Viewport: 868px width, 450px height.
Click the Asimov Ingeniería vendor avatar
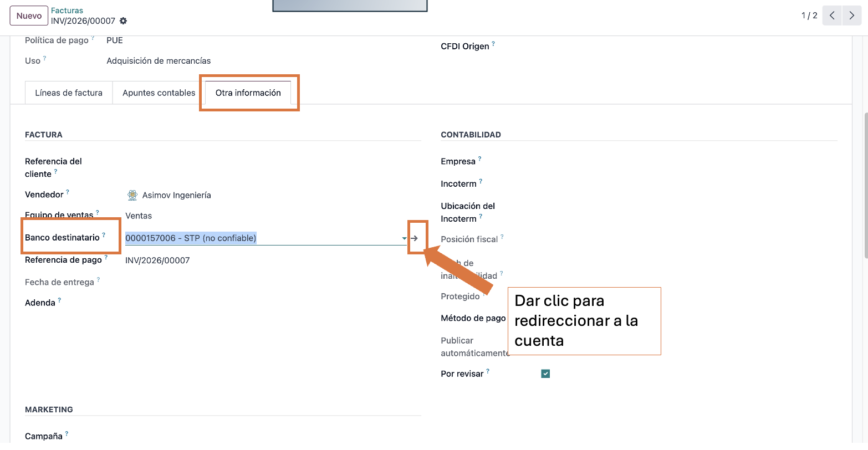tap(132, 195)
